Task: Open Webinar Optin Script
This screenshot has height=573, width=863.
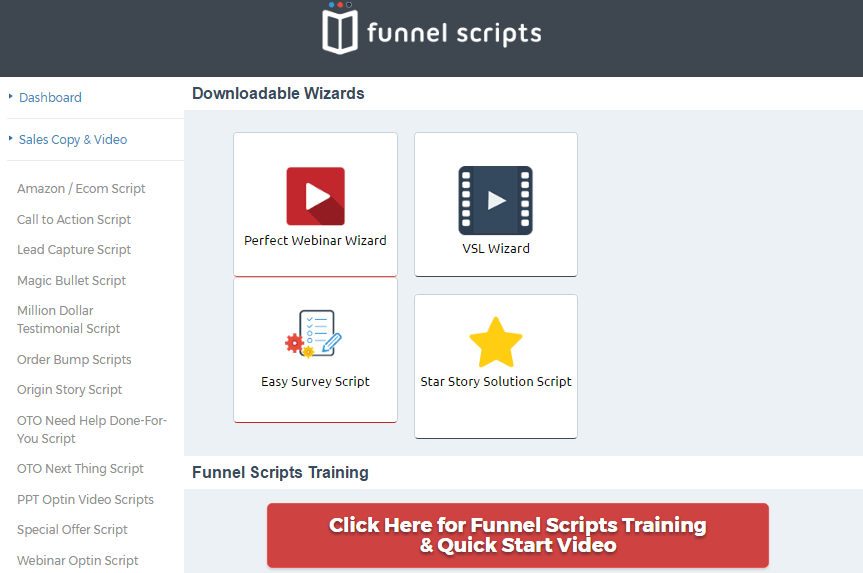Action: tap(78, 561)
